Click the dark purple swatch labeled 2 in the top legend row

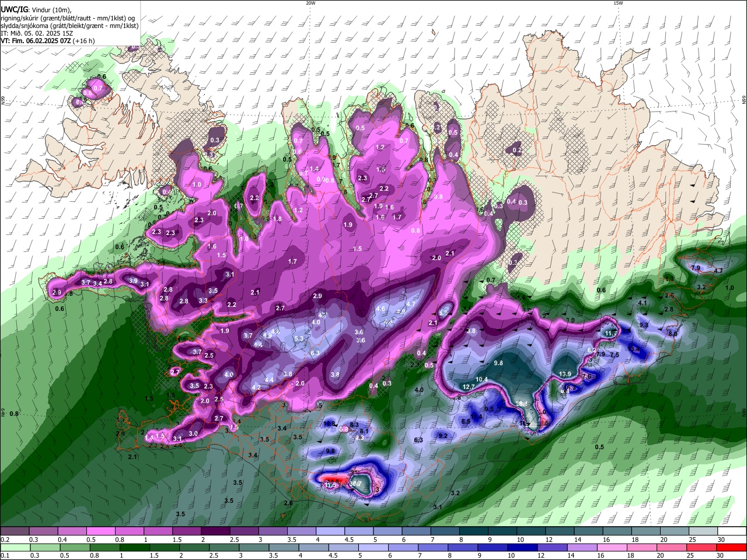click(x=215, y=531)
